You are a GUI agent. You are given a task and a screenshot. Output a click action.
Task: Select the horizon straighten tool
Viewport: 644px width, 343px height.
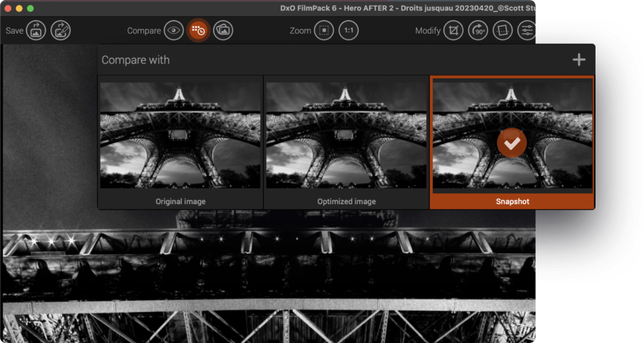click(x=502, y=30)
